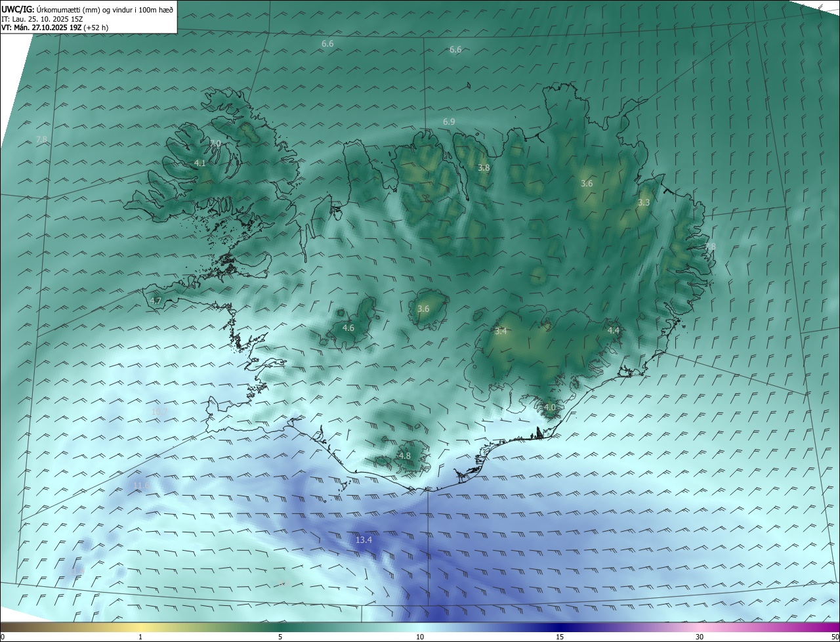Screen dimensions: 840x642
Task: Click the '50' label on the color scale
Action: (835, 637)
